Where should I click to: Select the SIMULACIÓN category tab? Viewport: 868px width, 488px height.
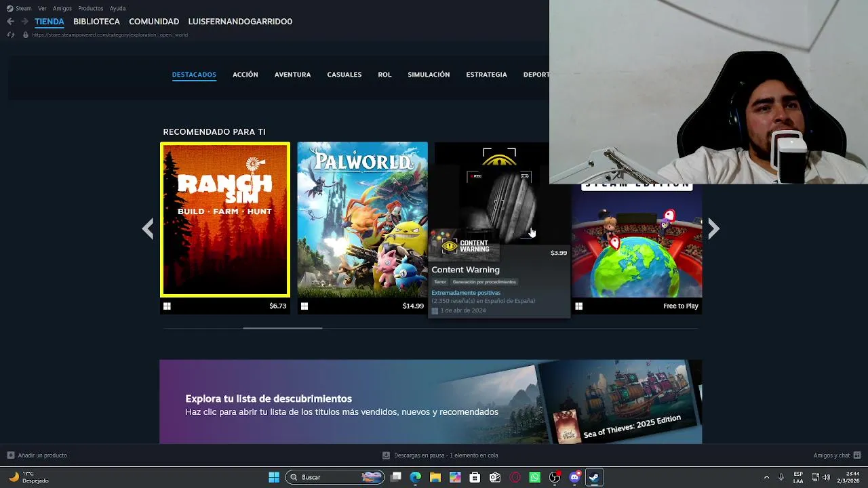click(x=429, y=75)
